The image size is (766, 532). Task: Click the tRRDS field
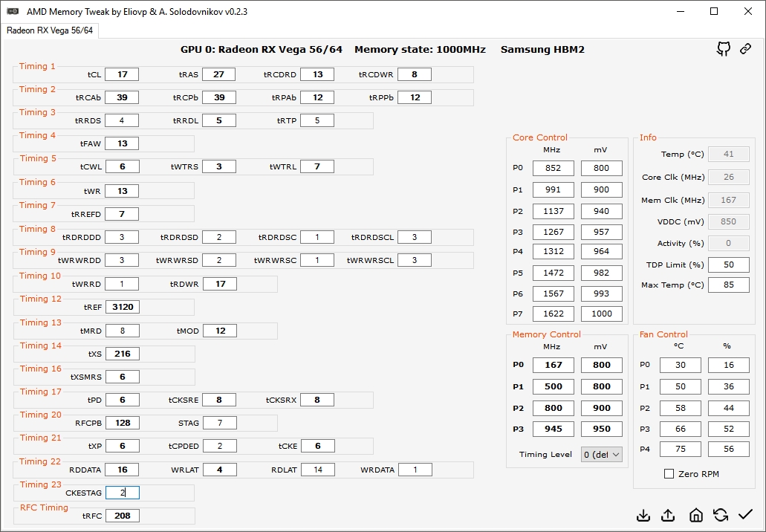pos(122,120)
